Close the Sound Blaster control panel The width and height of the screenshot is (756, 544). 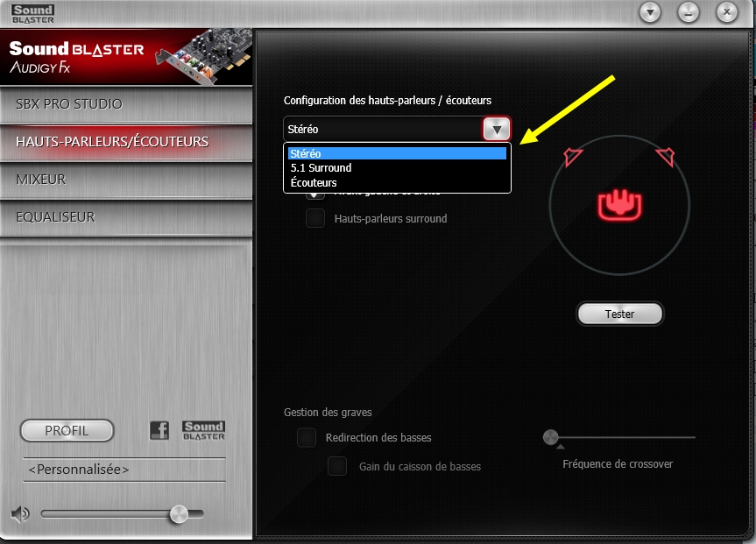[x=727, y=12]
